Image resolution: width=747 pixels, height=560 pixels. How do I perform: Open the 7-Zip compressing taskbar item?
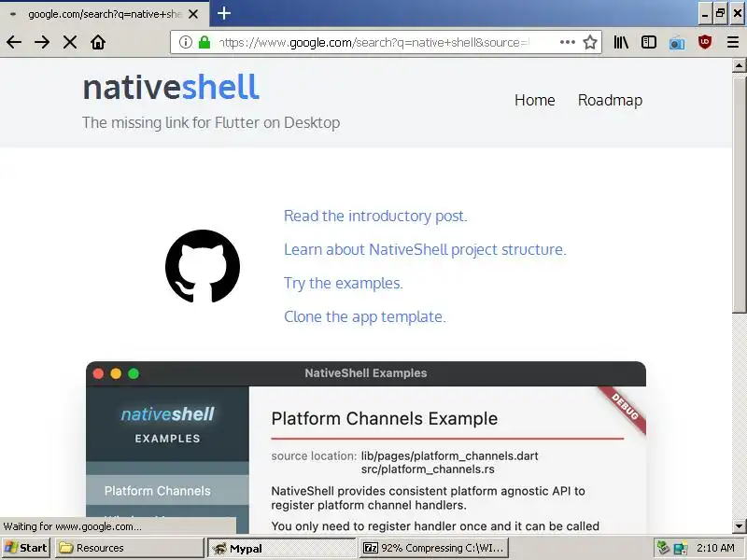click(434, 548)
